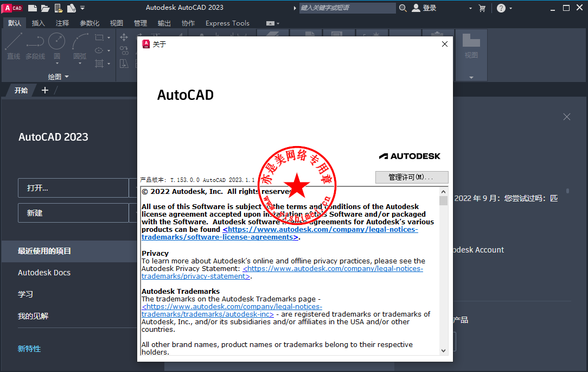This screenshot has height=372, width=588.
Task: Select the Move tool icon in the ribbon
Action: [124, 37]
